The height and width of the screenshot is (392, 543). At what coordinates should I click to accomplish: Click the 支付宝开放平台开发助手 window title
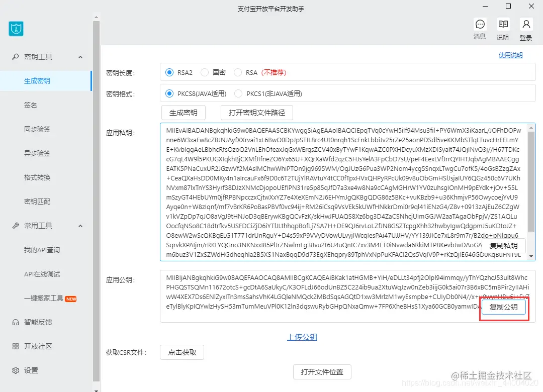pyautogui.click(x=271, y=9)
